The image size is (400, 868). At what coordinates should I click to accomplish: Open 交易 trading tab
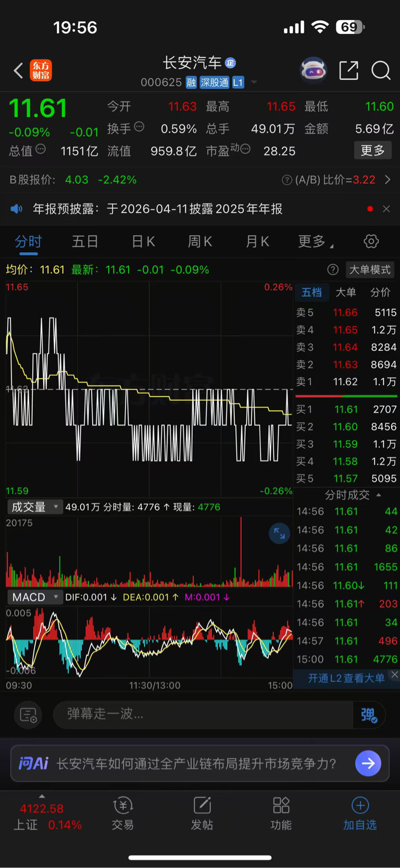click(x=123, y=814)
